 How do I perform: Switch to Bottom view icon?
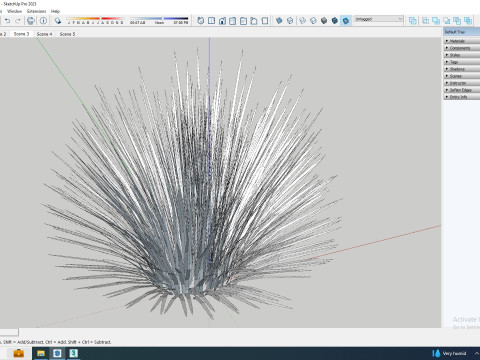click(265, 21)
